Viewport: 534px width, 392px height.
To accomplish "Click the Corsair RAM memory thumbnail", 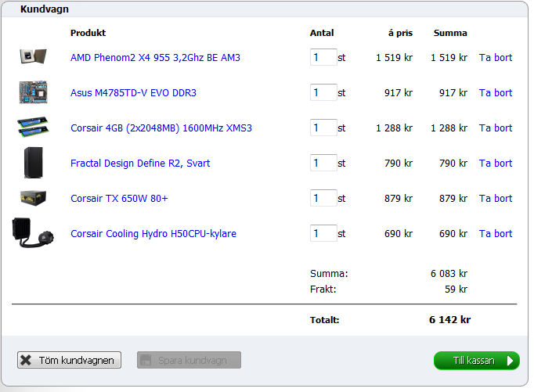I will (34, 128).
